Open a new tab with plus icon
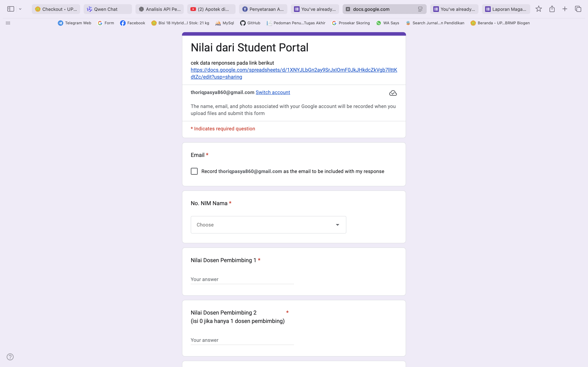Screen dimensions: 588x367 565,9
